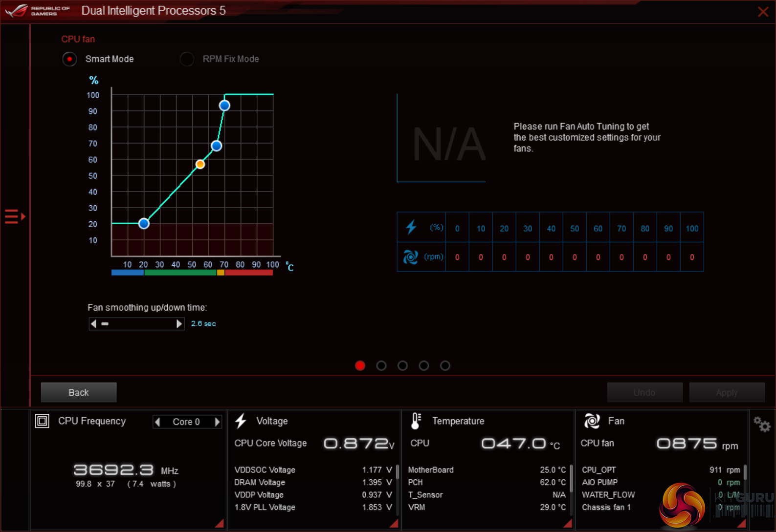This screenshot has width=776, height=532.
Task: Click the "50" percent table cell
Action: (575, 228)
